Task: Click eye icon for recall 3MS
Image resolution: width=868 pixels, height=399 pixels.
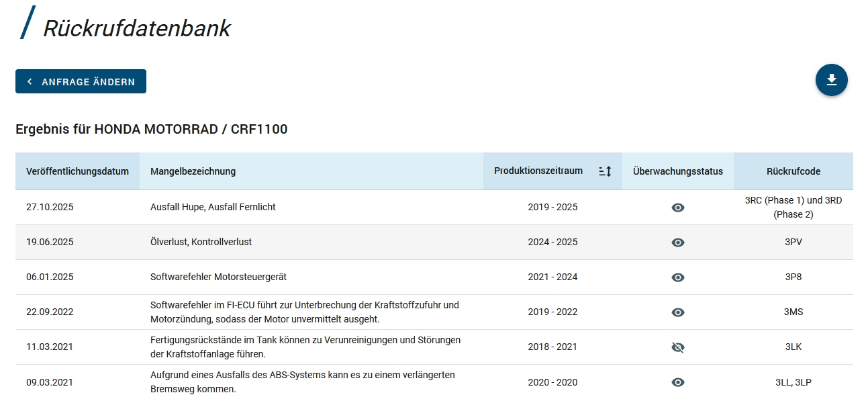Action: [x=677, y=312]
